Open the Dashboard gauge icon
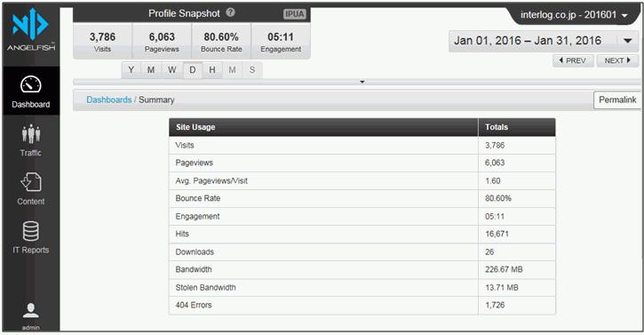 coord(31,84)
